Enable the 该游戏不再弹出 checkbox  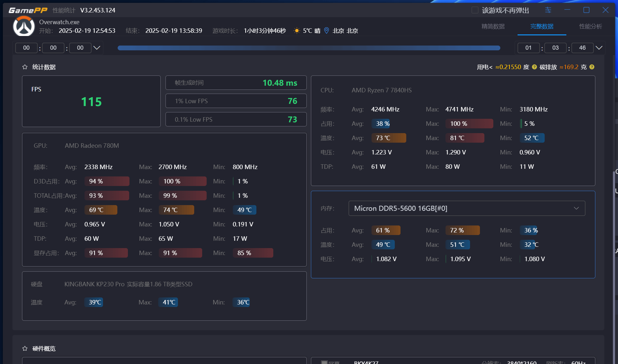[475, 10]
